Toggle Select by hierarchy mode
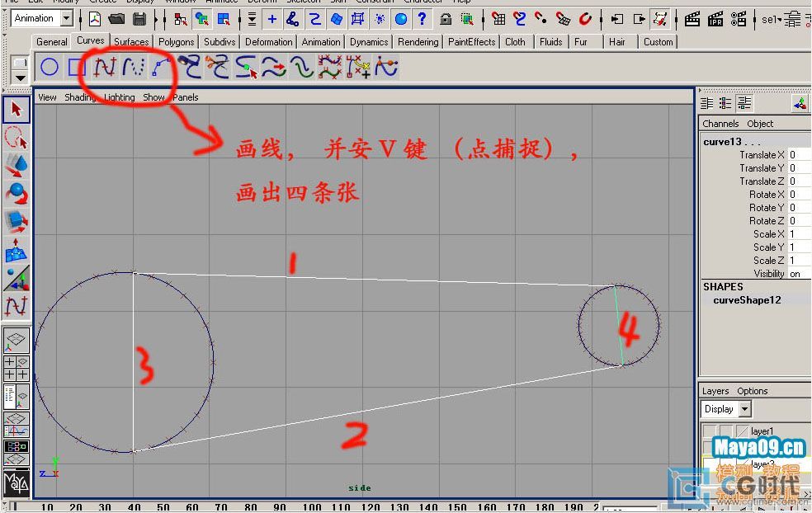This screenshot has height=513, width=812. (x=180, y=20)
